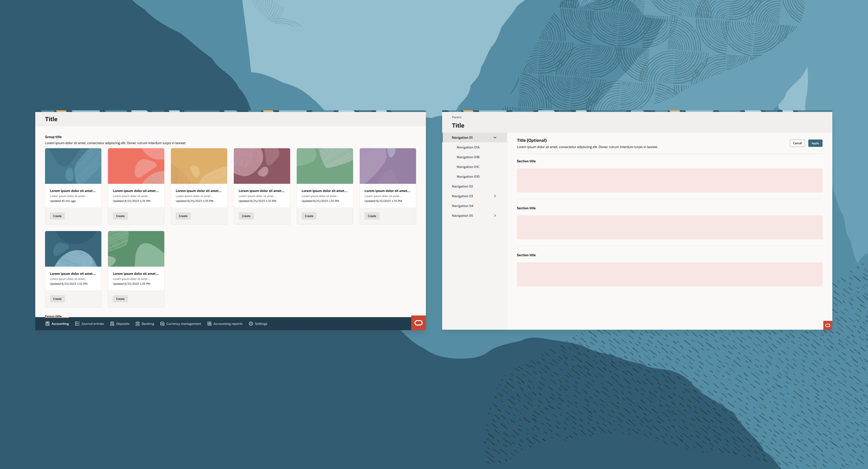Open Navigation 04 from the left panel
Screen dimensions: 868x469
(x=462, y=206)
